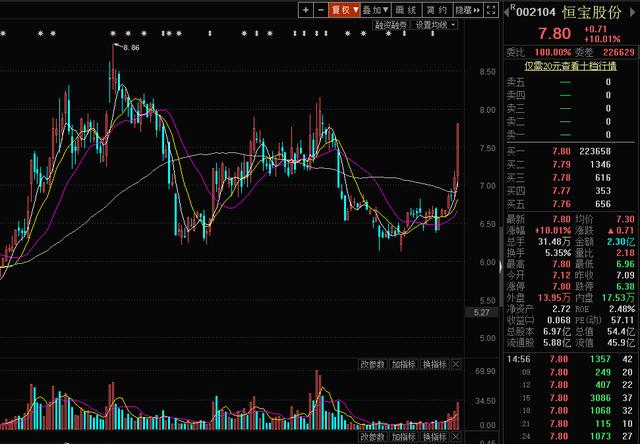
Task: Click 加指标 in the volume panel
Action: click(x=404, y=364)
